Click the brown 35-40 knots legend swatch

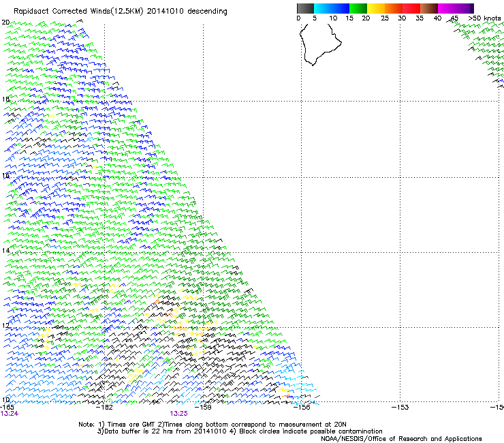pyautogui.click(x=429, y=8)
